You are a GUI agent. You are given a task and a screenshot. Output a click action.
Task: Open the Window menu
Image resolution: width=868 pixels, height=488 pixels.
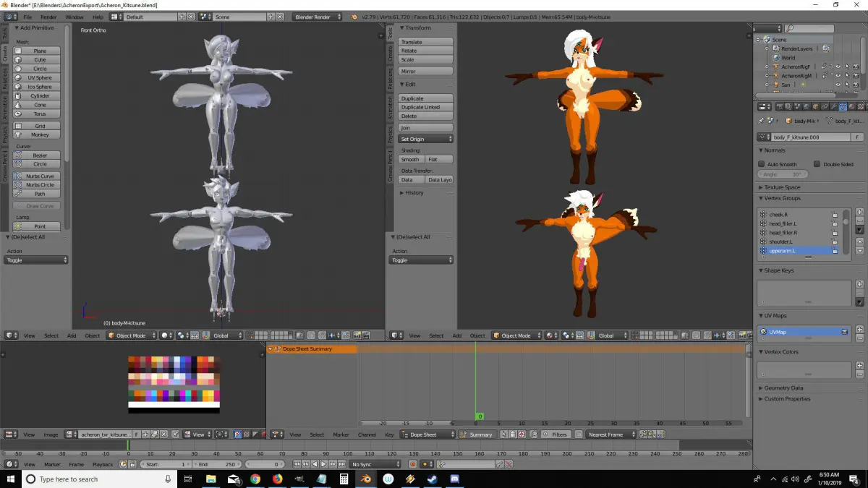pos(74,17)
